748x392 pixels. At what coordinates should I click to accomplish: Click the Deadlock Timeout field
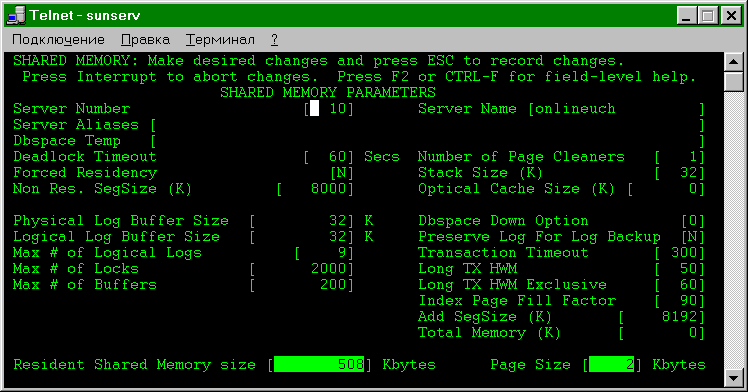(x=329, y=157)
